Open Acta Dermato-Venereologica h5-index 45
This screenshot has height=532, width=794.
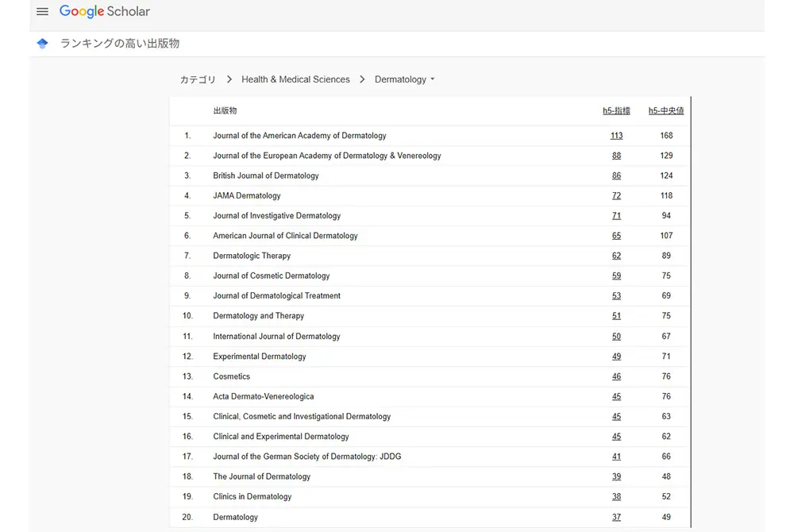click(x=616, y=395)
